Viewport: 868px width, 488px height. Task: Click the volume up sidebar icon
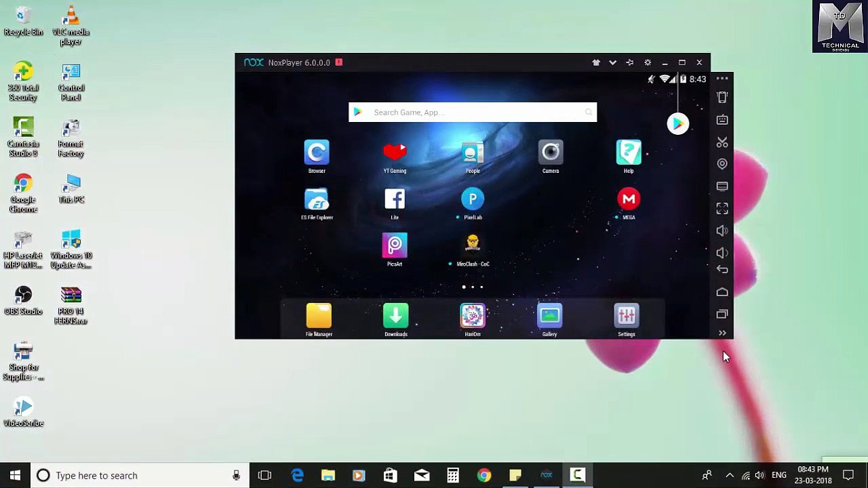tap(722, 231)
